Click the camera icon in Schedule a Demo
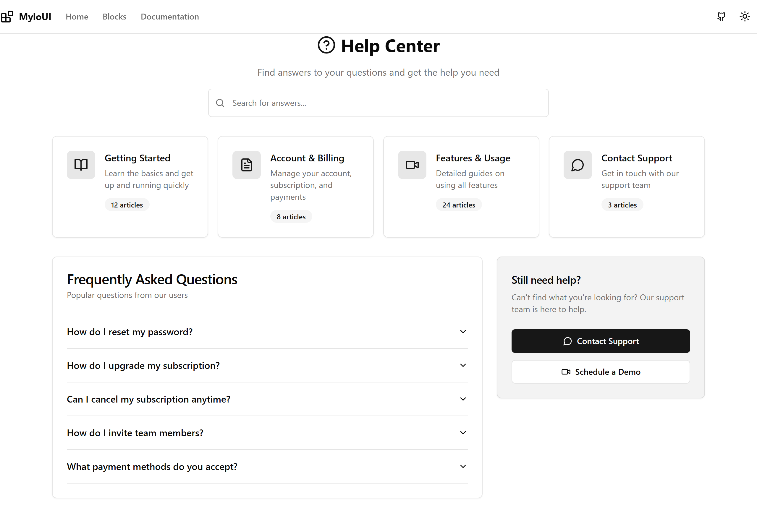This screenshot has height=532, width=757. 566,372
